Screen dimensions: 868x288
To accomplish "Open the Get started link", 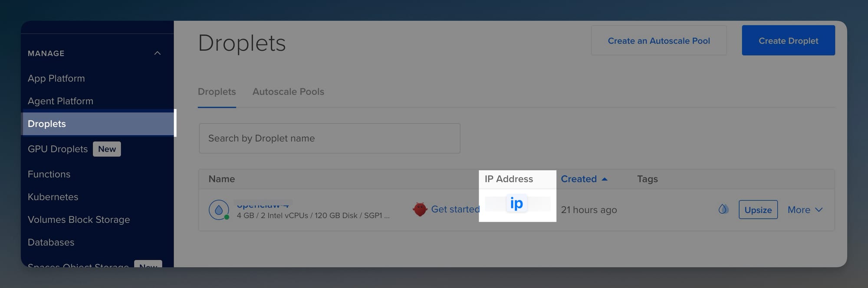I will (x=455, y=209).
